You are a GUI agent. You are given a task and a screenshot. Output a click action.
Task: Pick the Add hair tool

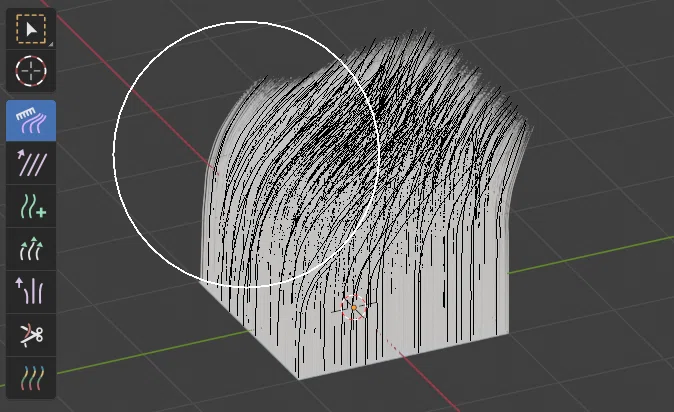(31, 206)
